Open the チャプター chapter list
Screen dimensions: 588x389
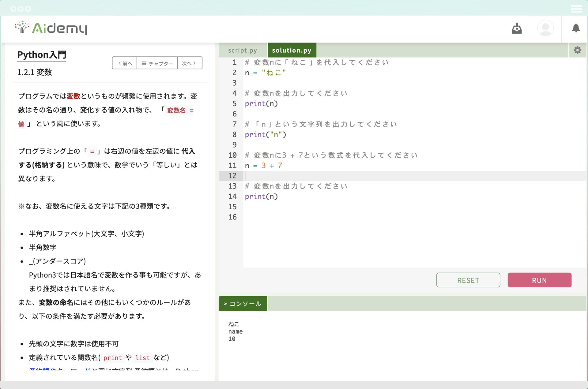[x=157, y=63]
